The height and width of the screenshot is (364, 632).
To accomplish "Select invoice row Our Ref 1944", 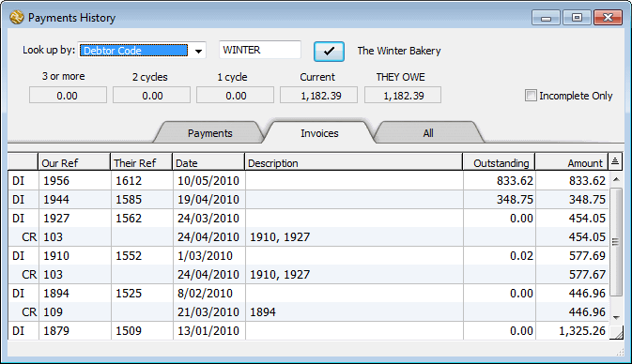I will point(308,199).
